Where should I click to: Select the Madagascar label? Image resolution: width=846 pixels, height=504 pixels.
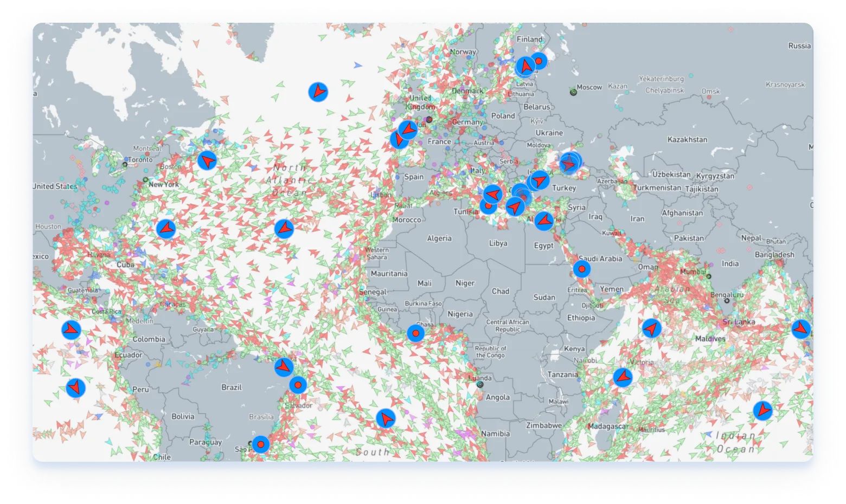click(608, 427)
